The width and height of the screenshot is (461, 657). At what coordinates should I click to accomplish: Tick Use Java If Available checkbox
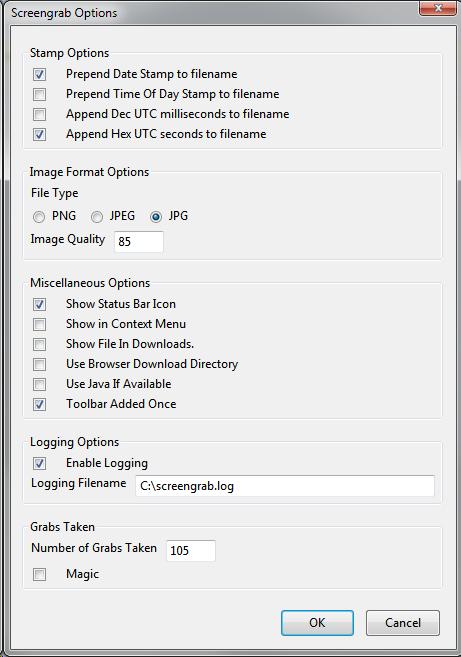pyautogui.click(x=39, y=384)
